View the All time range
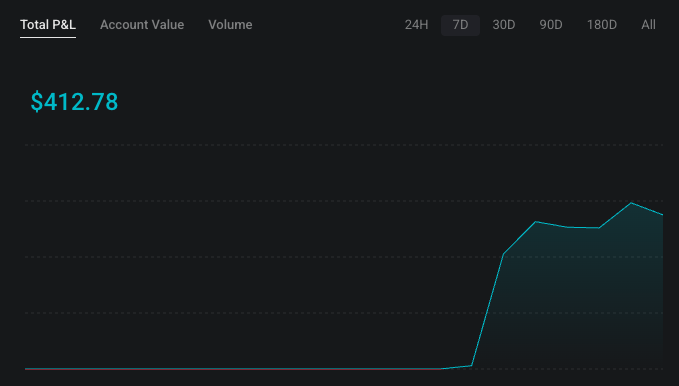The height and width of the screenshot is (386, 679). [x=648, y=25]
